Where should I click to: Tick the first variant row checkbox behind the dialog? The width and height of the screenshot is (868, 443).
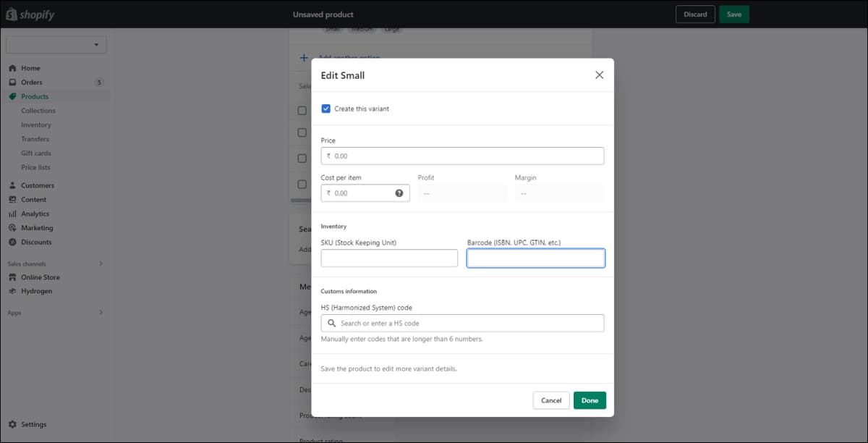click(x=302, y=111)
